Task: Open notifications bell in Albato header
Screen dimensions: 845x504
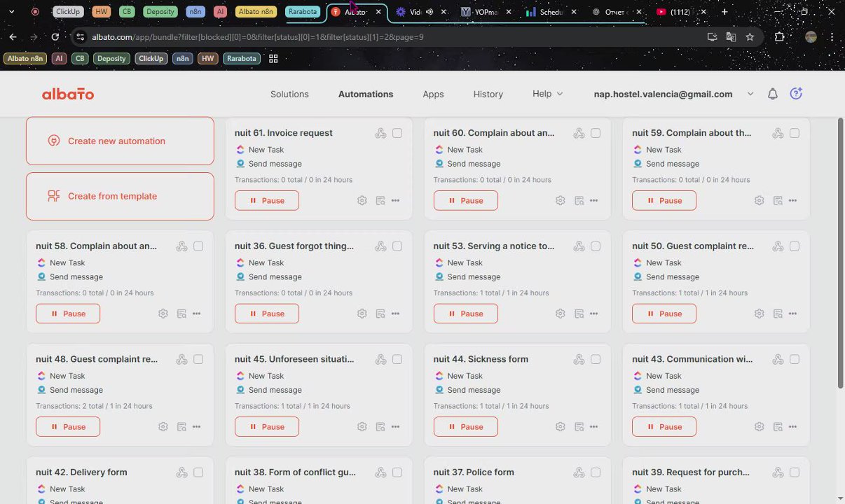Action: pos(772,94)
